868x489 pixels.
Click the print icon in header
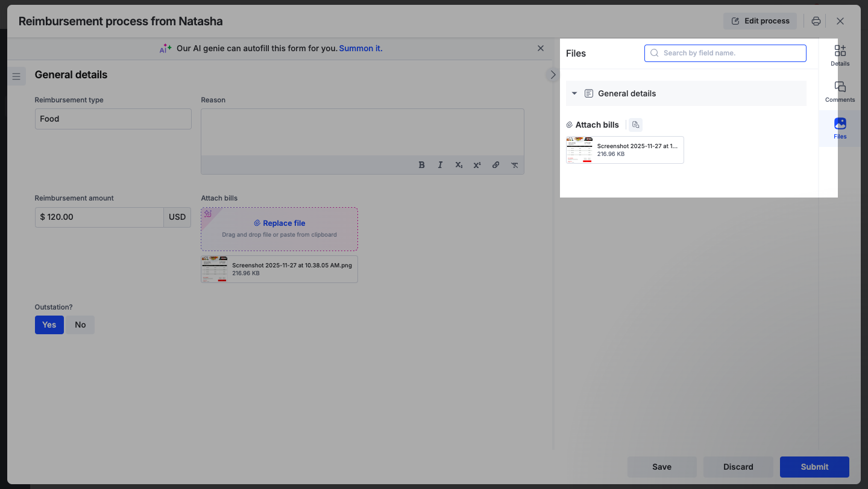click(816, 21)
